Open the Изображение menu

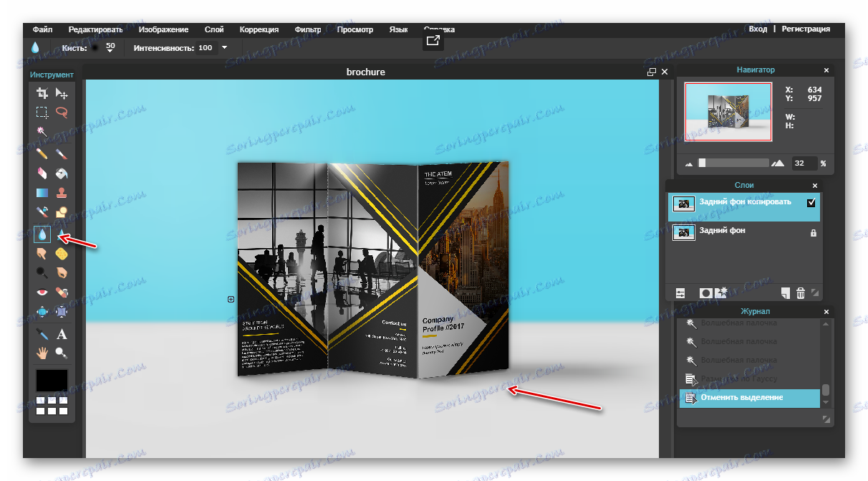click(163, 29)
